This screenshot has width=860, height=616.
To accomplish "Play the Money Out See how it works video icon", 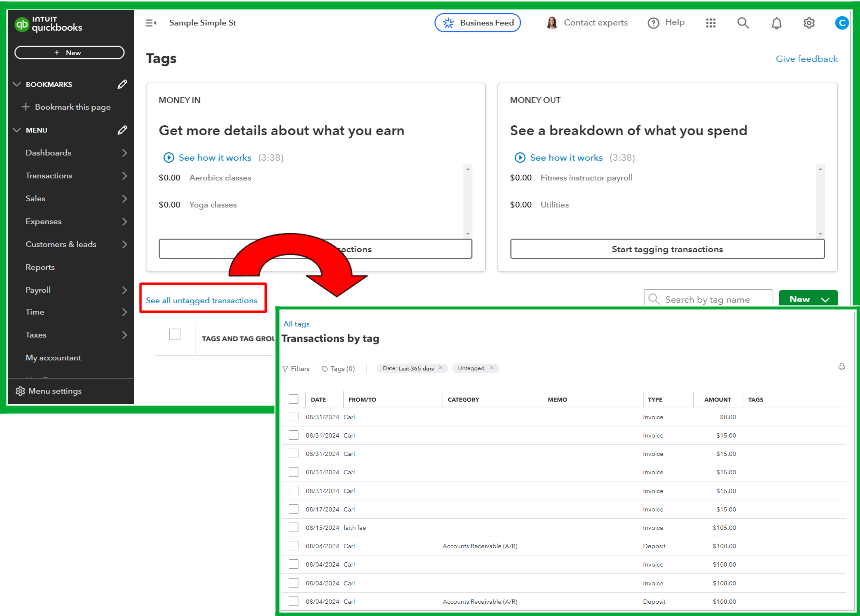I will [x=520, y=158].
